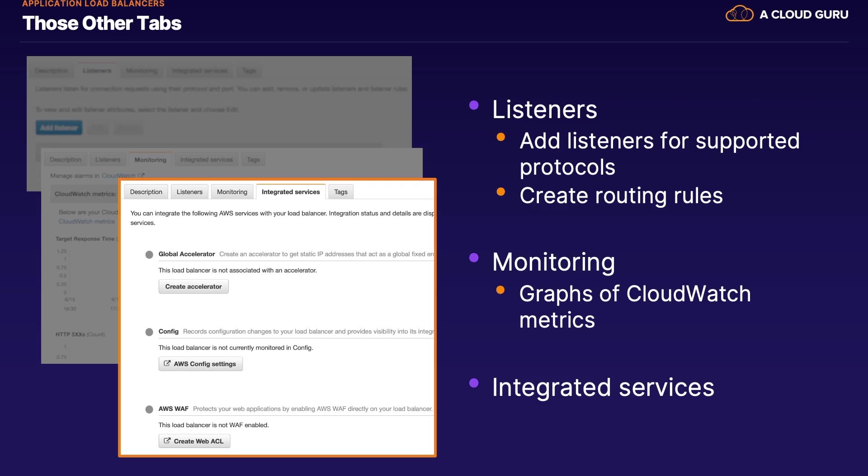Click the A Cloud Guru brand text
The height and width of the screenshot is (476, 868).
[804, 14]
